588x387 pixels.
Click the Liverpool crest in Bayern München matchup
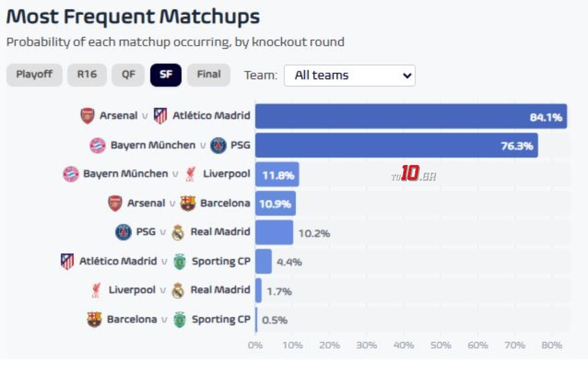[x=191, y=174]
